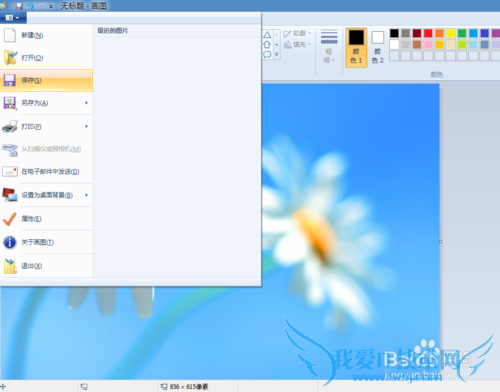Pick the dark red color swatch

click(x=417, y=33)
